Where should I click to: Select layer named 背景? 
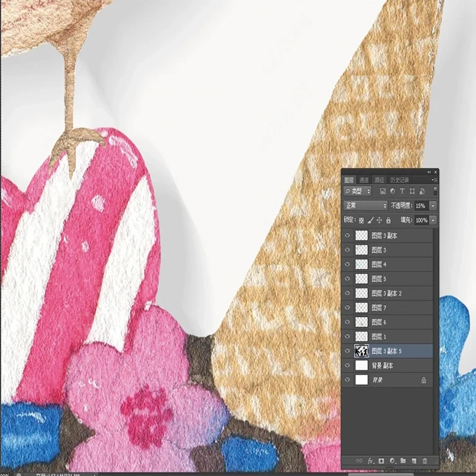[x=377, y=380]
